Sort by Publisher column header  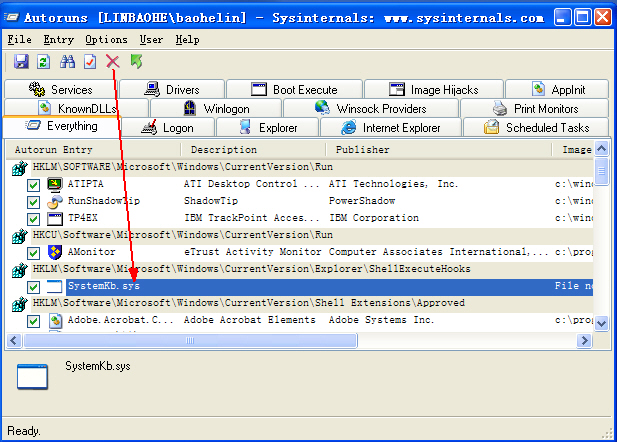click(438, 150)
